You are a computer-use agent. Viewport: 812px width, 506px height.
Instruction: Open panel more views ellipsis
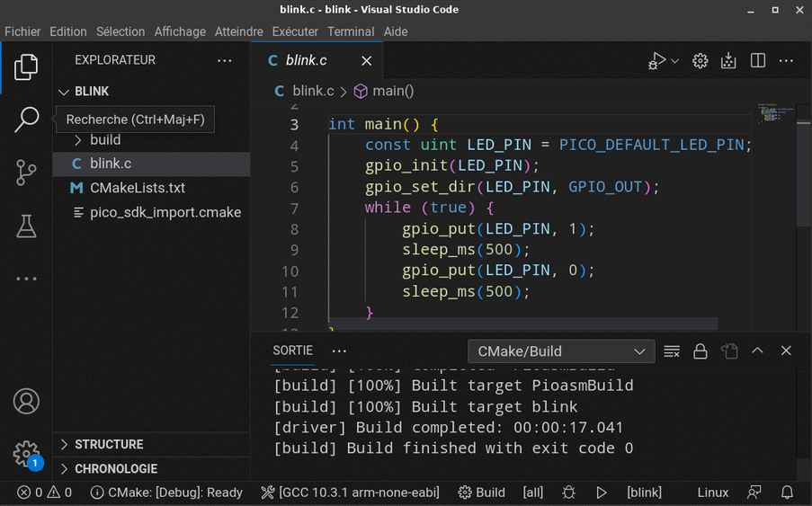point(339,351)
